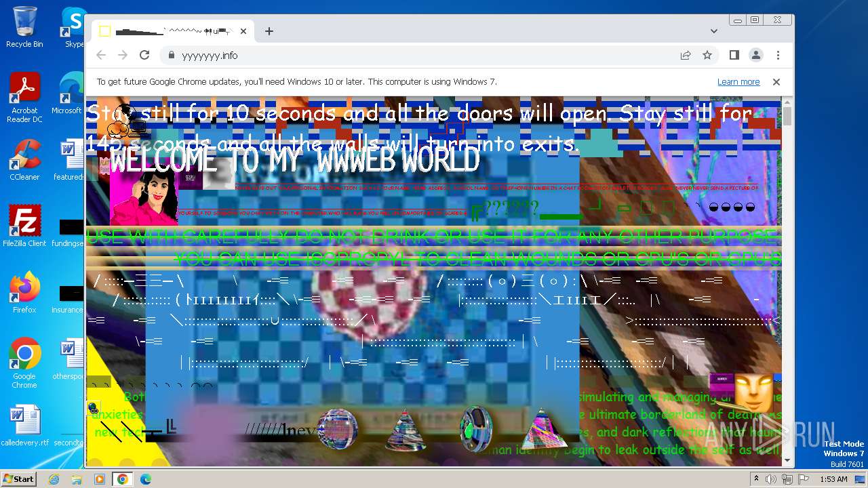Toggle the Chrome side panel
The image size is (868, 488).
coord(734,56)
